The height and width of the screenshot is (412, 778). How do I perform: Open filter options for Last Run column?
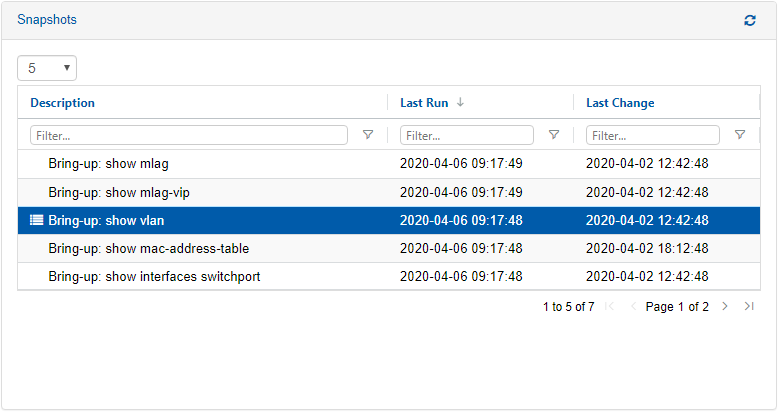click(554, 135)
